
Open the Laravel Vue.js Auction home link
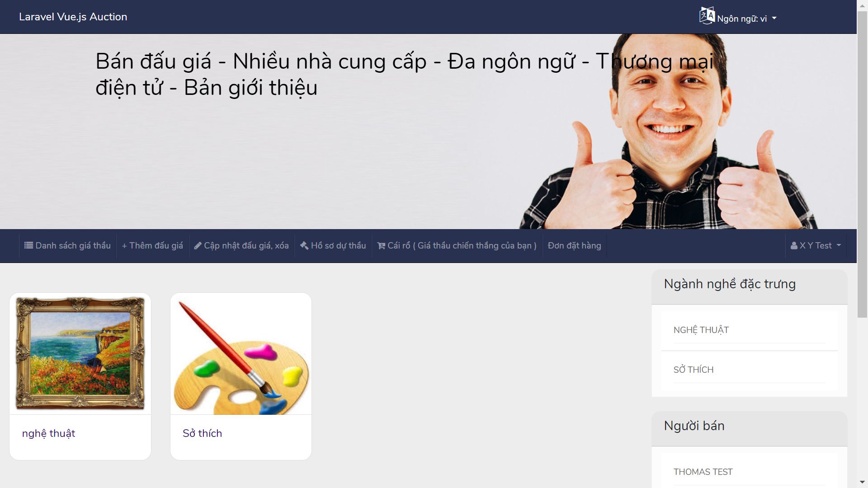73,17
